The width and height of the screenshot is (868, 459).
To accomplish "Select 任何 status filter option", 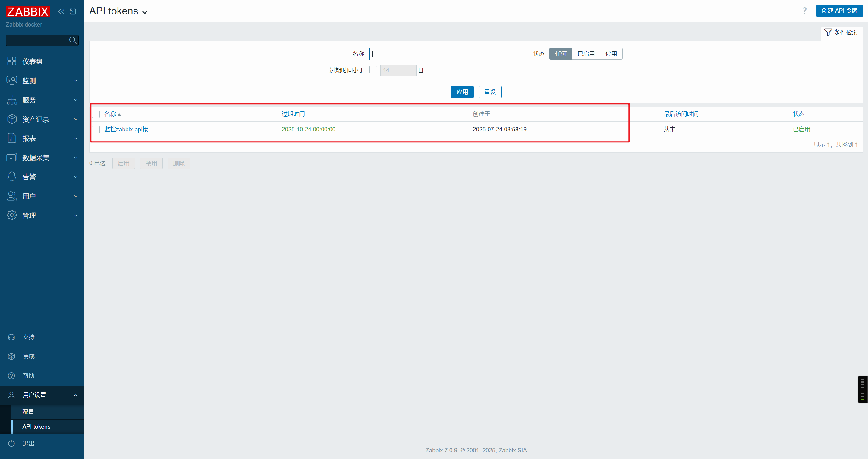I will pos(561,54).
